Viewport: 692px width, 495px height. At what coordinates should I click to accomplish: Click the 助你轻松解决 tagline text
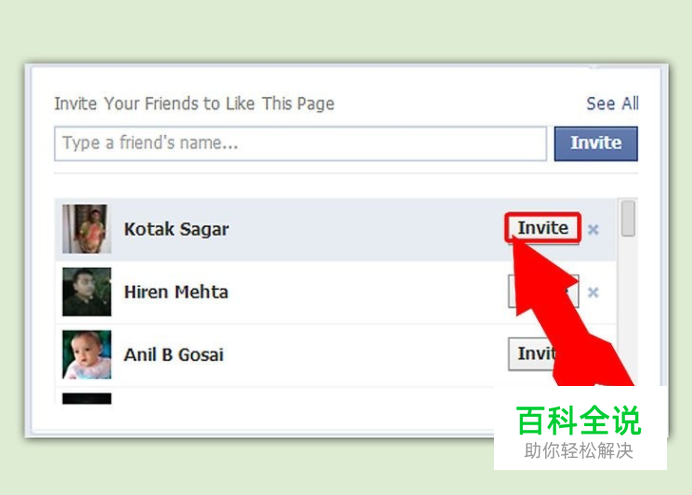[579, 451]
